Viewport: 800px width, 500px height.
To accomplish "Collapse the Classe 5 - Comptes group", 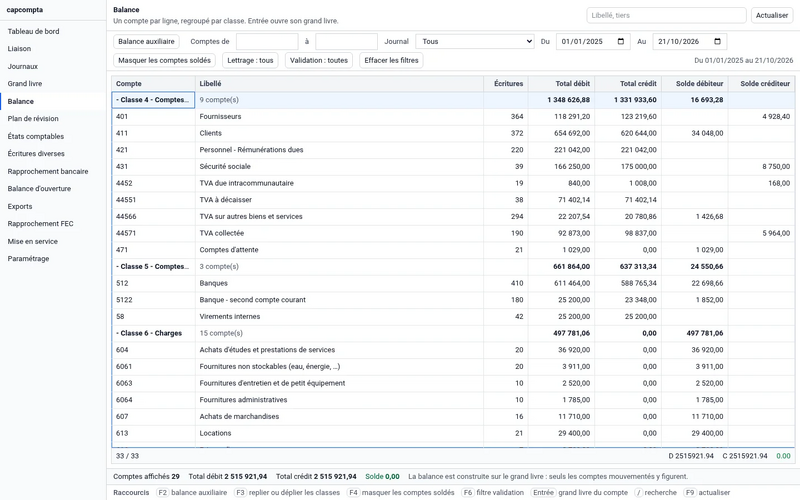I will [x=153, y=266].
